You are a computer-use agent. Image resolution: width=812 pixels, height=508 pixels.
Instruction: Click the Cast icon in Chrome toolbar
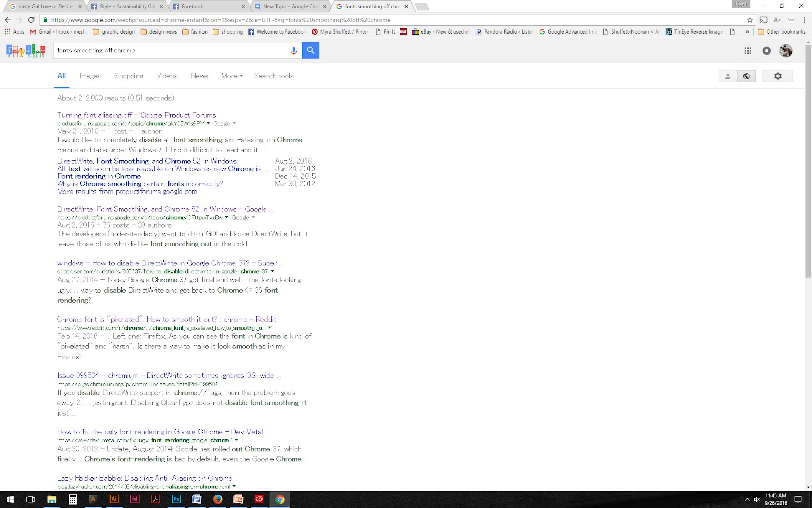click(763, 20)
